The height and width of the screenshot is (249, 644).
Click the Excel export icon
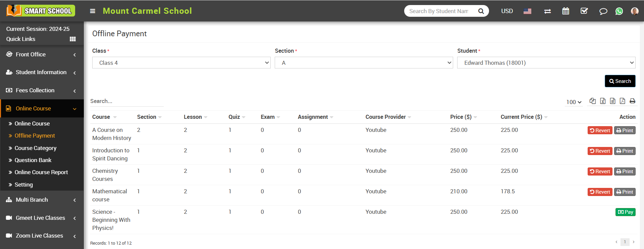click(603, 101)
